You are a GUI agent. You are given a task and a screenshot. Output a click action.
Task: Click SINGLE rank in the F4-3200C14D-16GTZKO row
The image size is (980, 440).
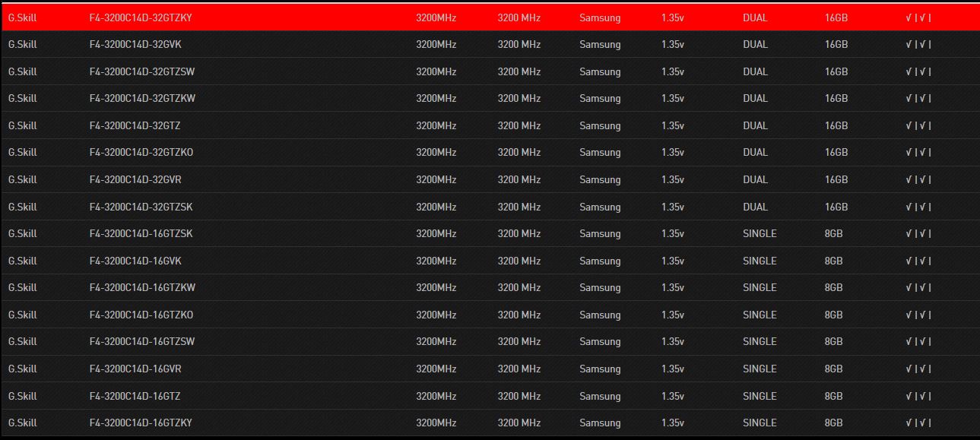760,315
